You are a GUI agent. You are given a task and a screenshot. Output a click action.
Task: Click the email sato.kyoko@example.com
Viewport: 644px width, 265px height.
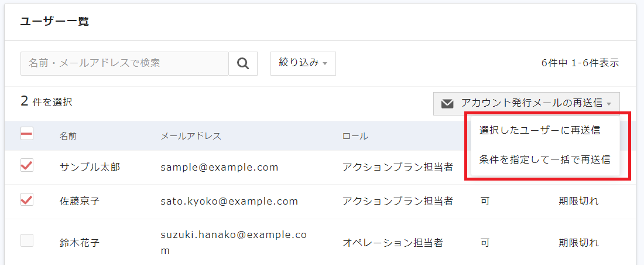point(229,202)
